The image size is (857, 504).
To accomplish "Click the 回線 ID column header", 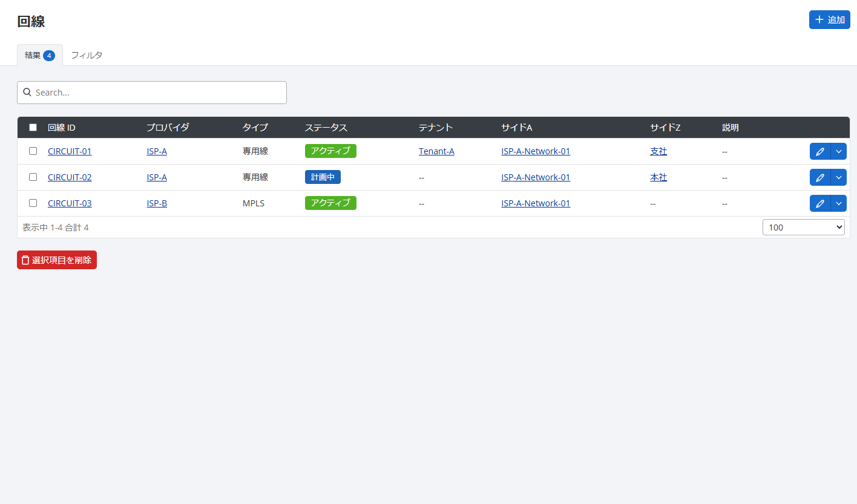I will [62, 128].
